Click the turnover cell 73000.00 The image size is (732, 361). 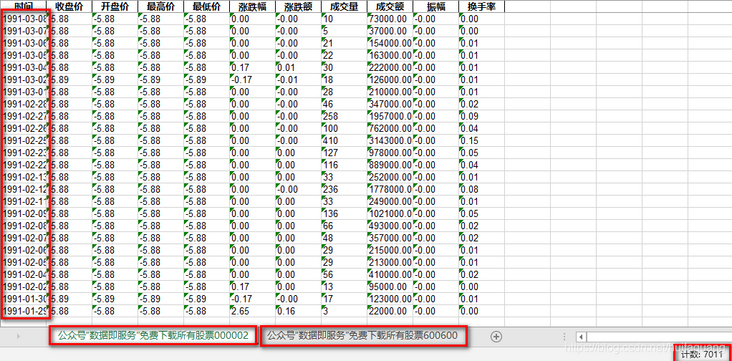click(389, 19)
